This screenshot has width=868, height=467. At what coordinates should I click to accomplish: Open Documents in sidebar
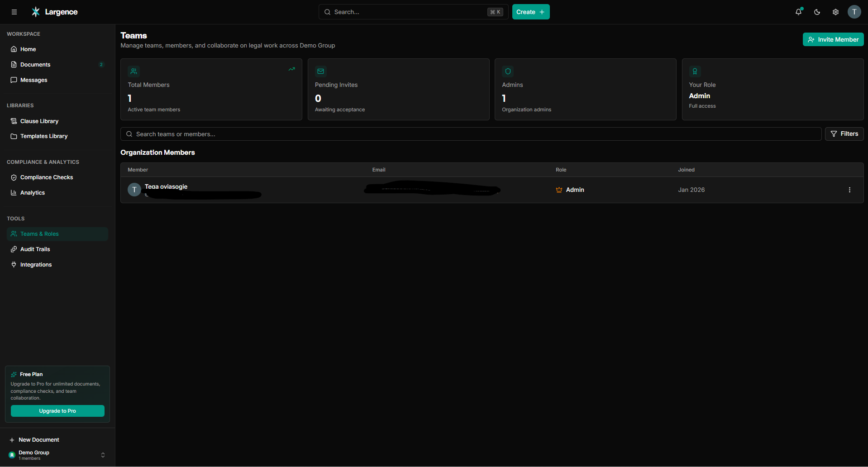[57, 65]
